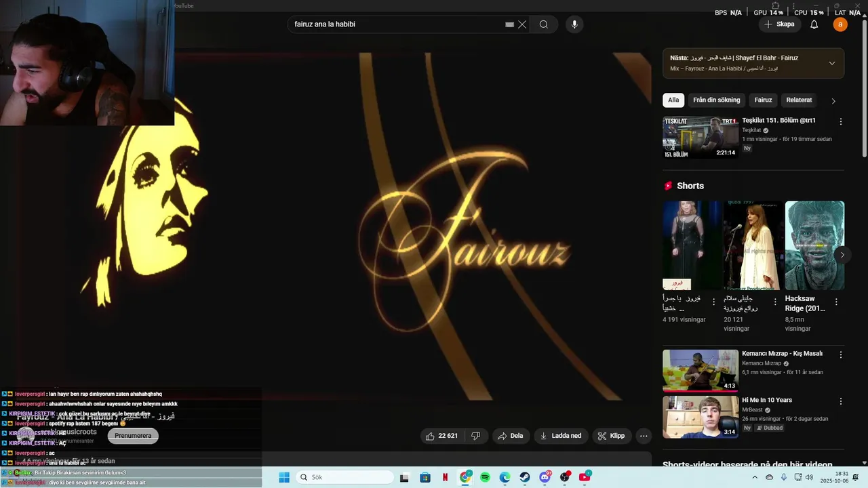
Task: Clear the search text with X
Action: [x=522, y=24]
